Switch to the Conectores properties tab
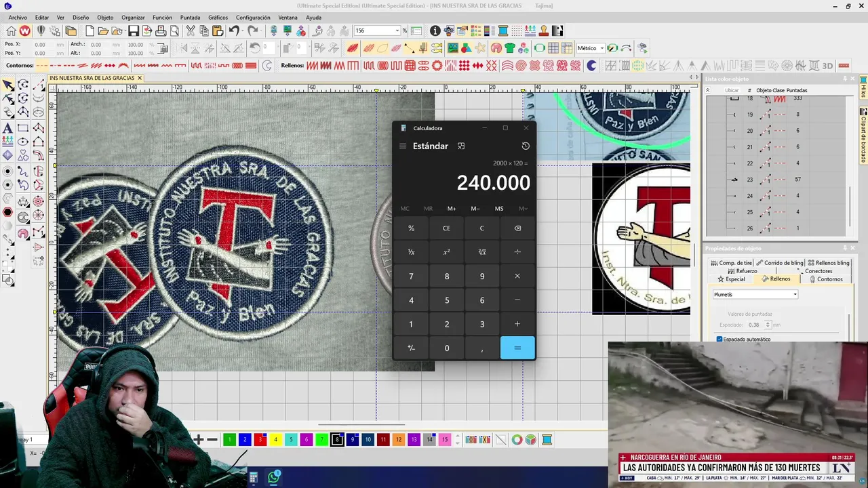This screenshot has height=488, width=868. pos(814,271)
